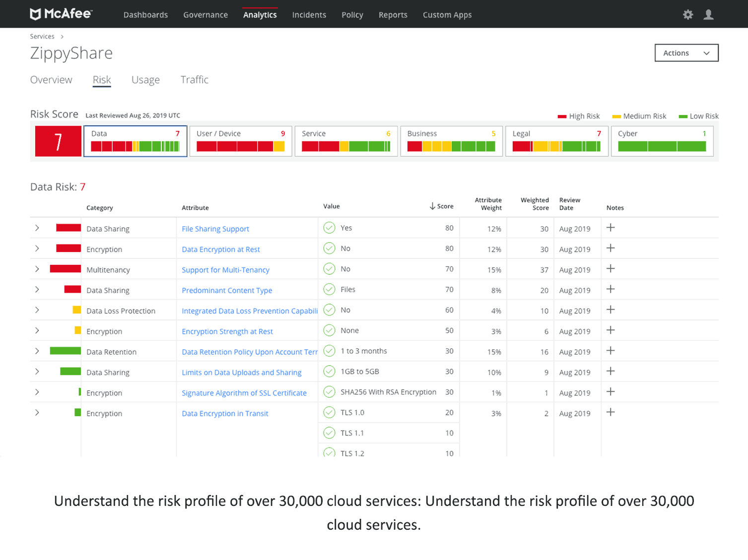Open the Dashboards menu
Viewport: 748px width, 560px height.
[145, 15]
